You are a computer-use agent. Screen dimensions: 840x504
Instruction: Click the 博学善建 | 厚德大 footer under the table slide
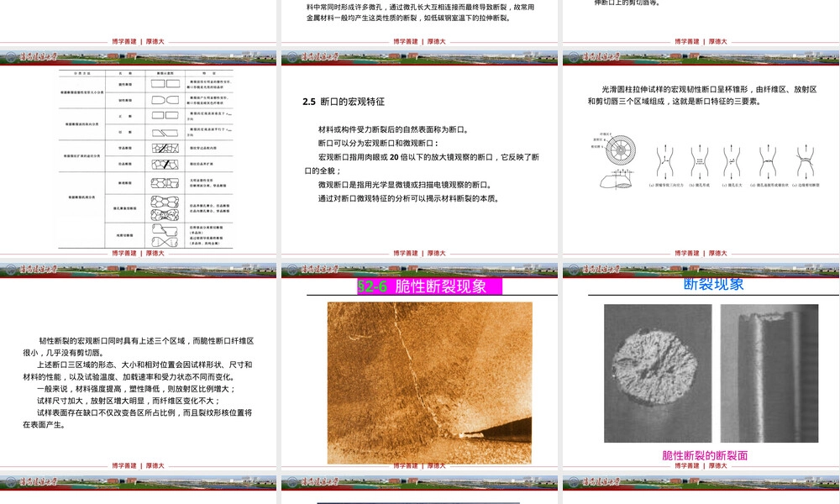(x=139, y=253)
